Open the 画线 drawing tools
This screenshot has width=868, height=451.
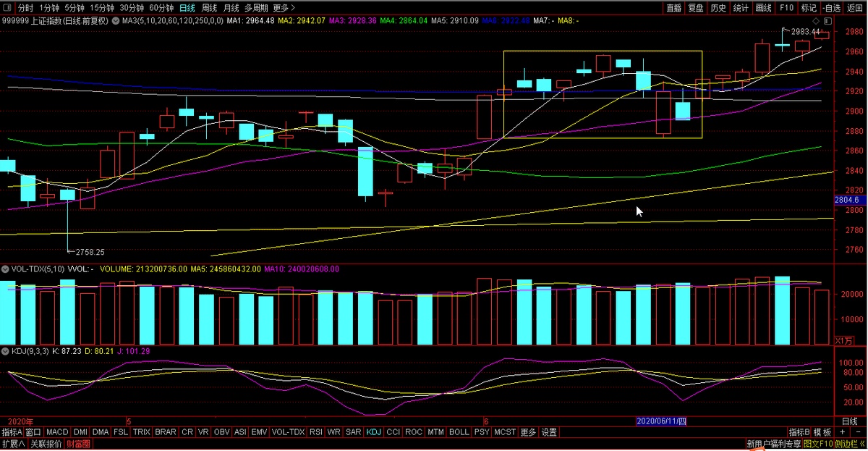pos(763,8)
